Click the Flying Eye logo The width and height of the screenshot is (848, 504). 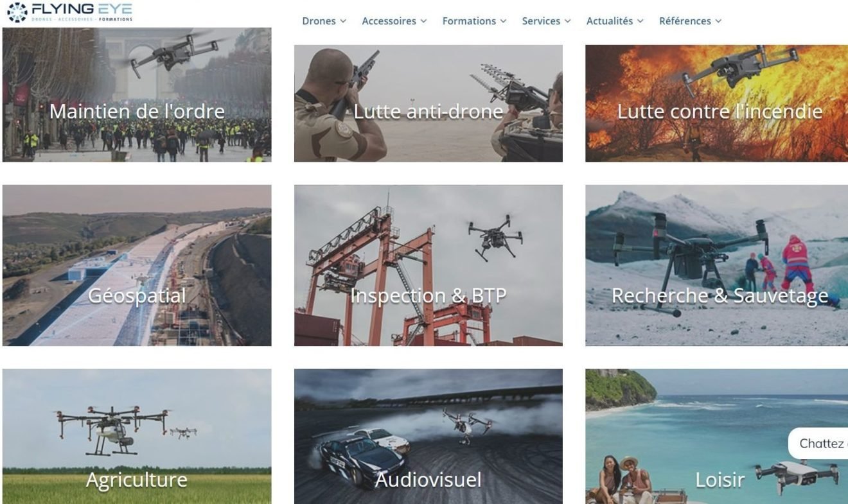(69, 12)
